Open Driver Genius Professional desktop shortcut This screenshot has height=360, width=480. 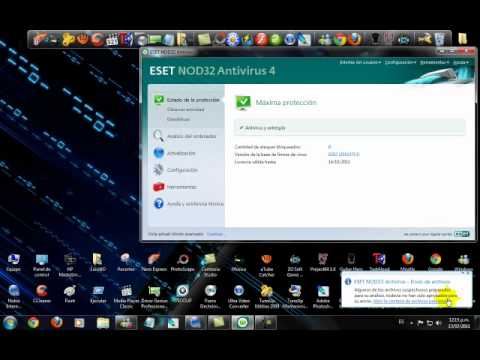(x=154, y=297)
